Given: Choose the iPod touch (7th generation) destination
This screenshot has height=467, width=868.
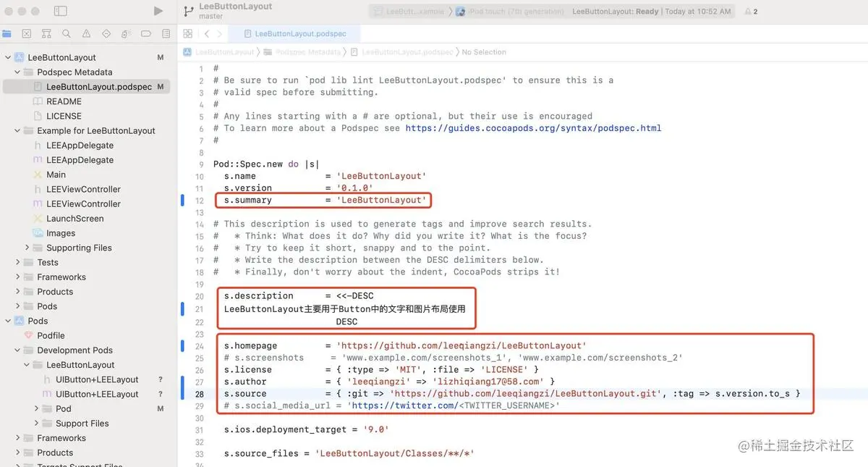Looking at the screenshot, I should click(510, 12).
